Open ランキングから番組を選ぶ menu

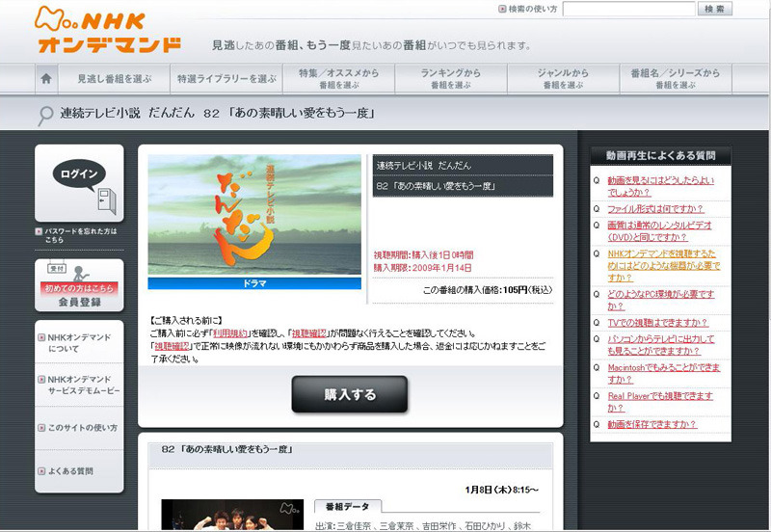[x=451, y=79]
